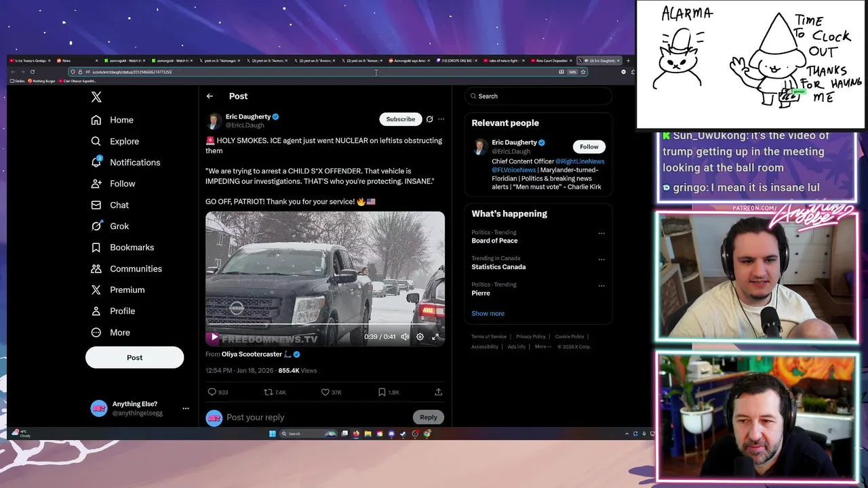Viewport: 868px width, 488px height.
Task: Expand the video to fullscreen
Action: pyautogui.click(x=435, y=337)
